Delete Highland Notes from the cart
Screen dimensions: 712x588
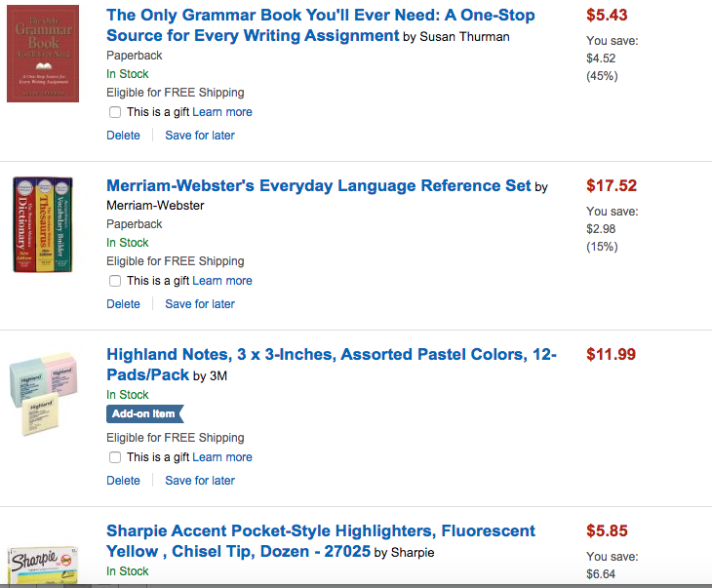[123, 481]
